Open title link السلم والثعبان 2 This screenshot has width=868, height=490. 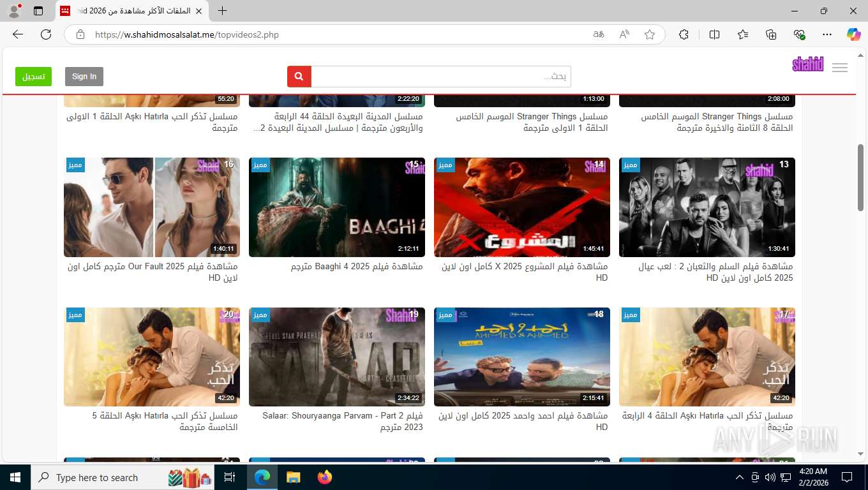pos(715,272)
